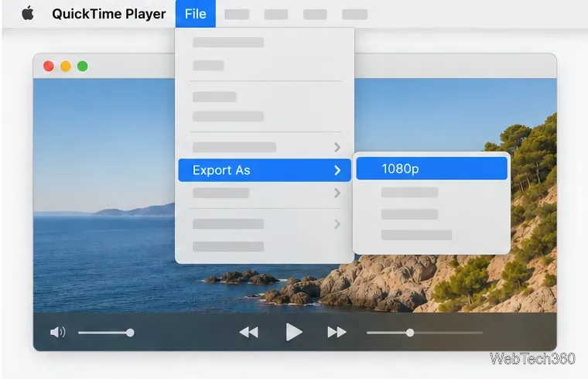588x379 pixels.
Task: Choose Export As in File menu
Action: [x=265, y=170]
